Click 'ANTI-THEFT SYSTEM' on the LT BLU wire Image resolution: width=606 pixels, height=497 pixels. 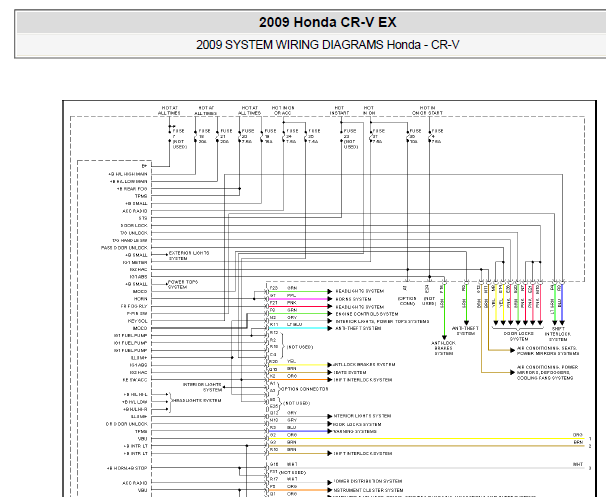point(358,328)
